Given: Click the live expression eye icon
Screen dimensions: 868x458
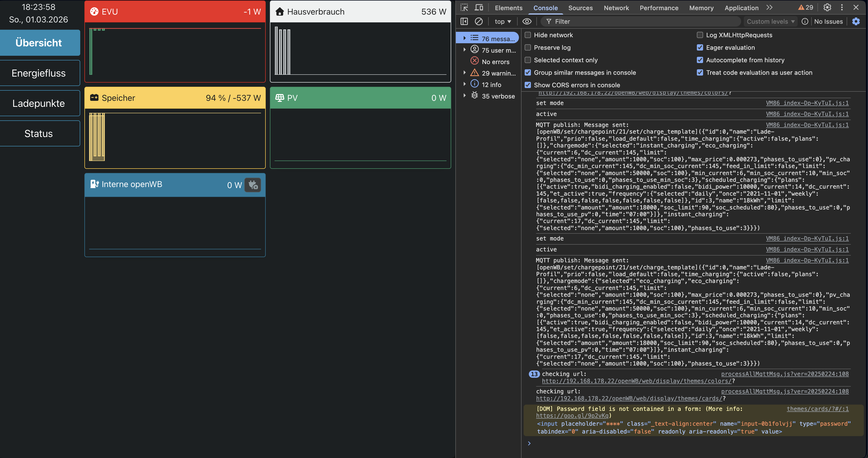Looking at the screenshot, I should click(x=527, y=21).
